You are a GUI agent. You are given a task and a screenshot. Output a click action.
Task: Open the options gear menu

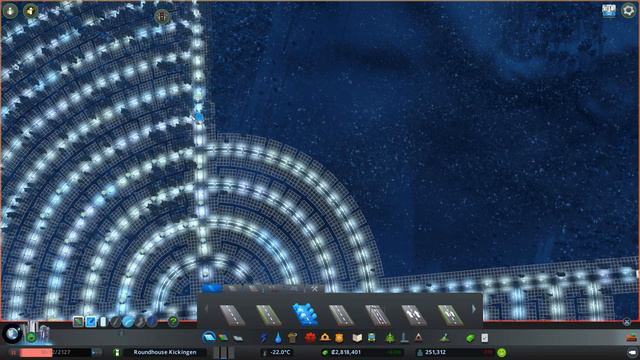[x=629, y=10]
